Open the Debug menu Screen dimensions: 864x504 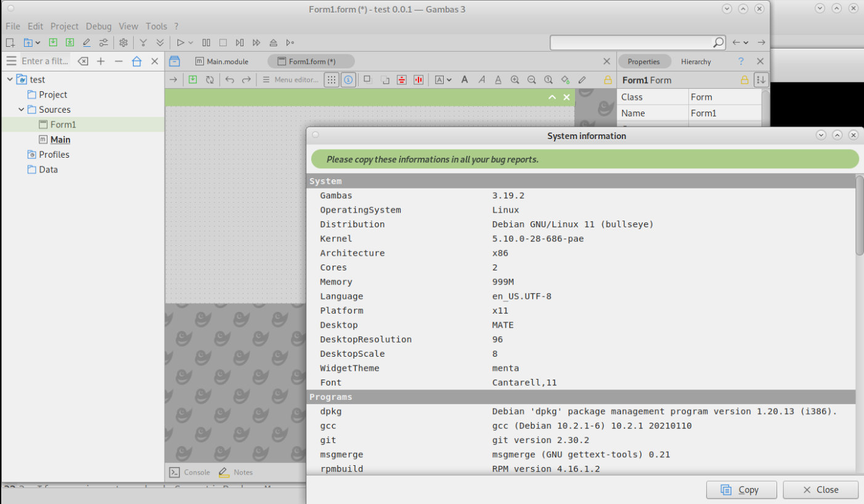[x=99, y=26]
